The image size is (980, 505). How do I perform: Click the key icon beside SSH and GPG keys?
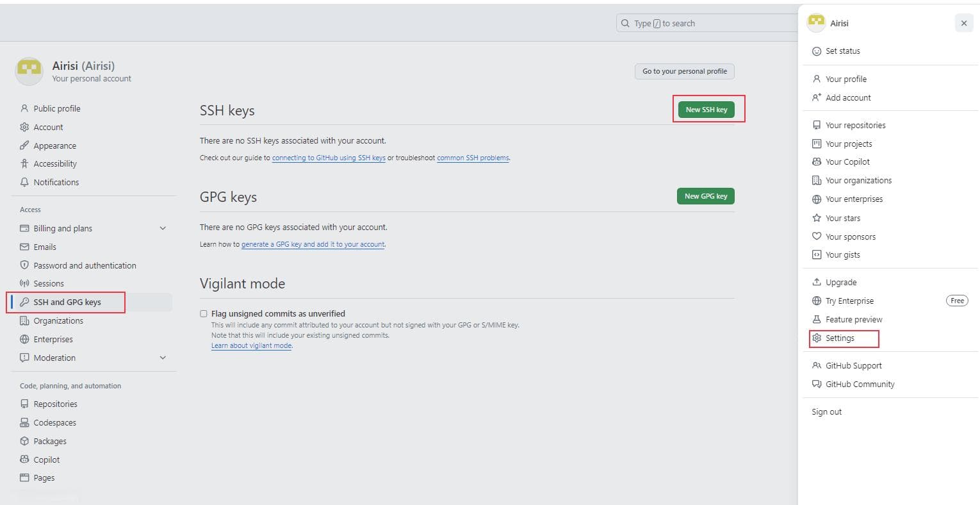24,302
